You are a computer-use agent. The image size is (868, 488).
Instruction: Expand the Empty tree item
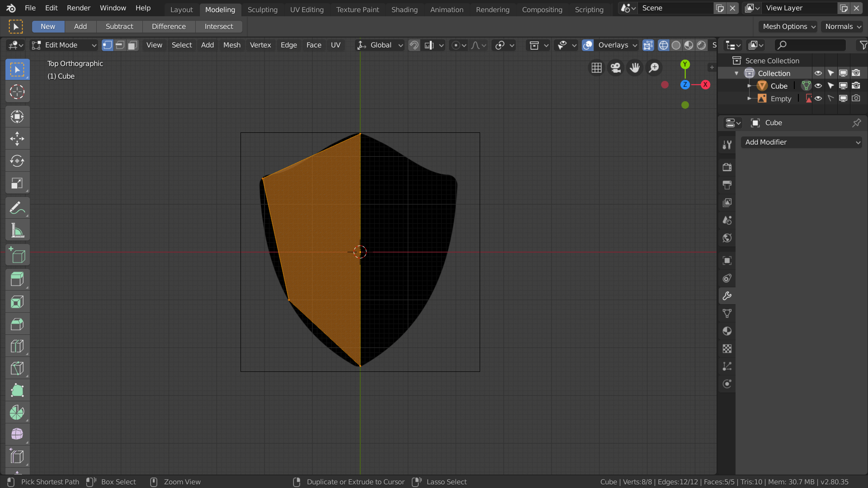point(749,99)
